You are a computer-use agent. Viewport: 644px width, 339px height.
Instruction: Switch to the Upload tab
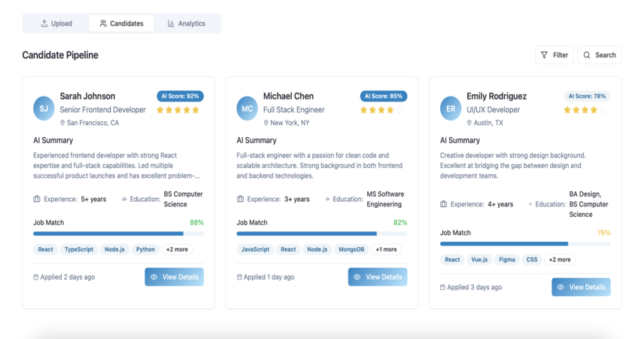click(56, 23)
